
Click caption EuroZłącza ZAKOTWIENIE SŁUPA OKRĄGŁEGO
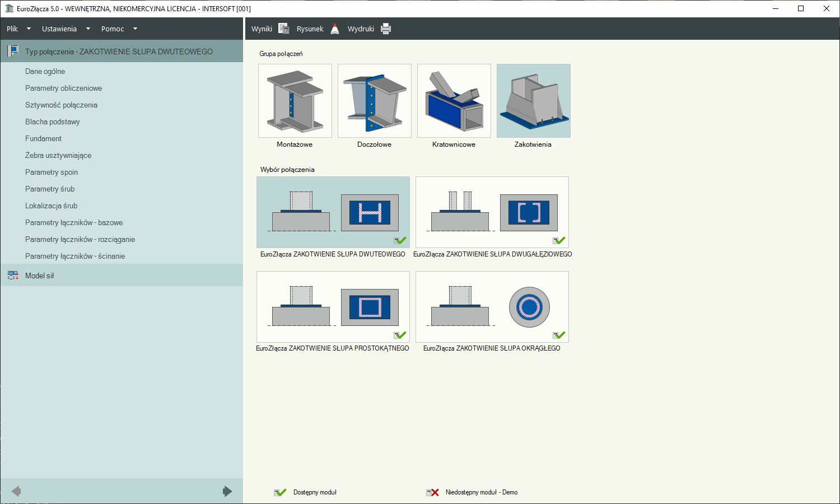coord(492,348)
